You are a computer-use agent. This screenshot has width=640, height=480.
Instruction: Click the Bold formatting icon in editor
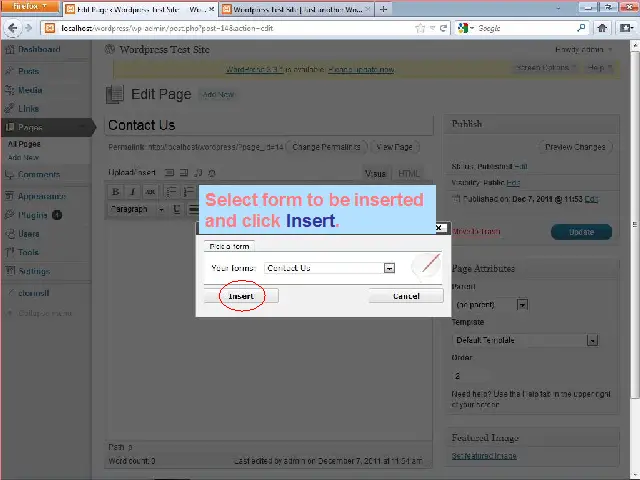point(116,192)
